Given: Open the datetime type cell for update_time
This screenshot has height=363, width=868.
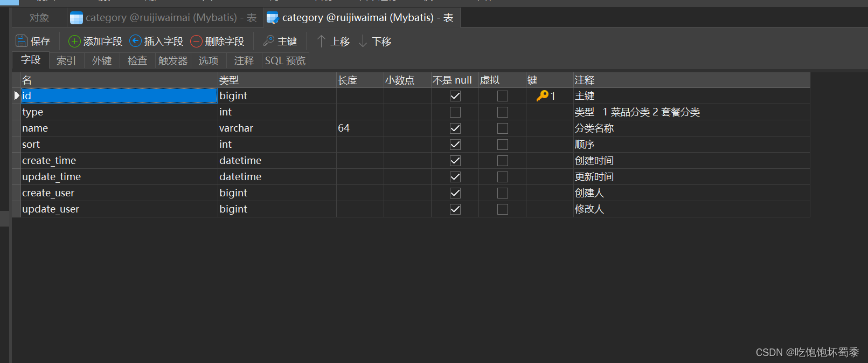Looking at the screenshot, I should [277, 177].
